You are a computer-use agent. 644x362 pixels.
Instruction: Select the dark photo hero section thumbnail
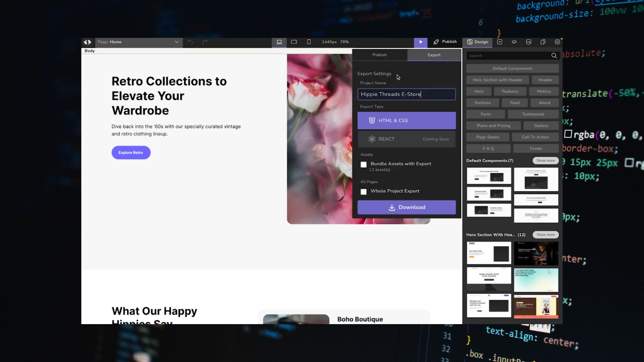pos(536,253)
